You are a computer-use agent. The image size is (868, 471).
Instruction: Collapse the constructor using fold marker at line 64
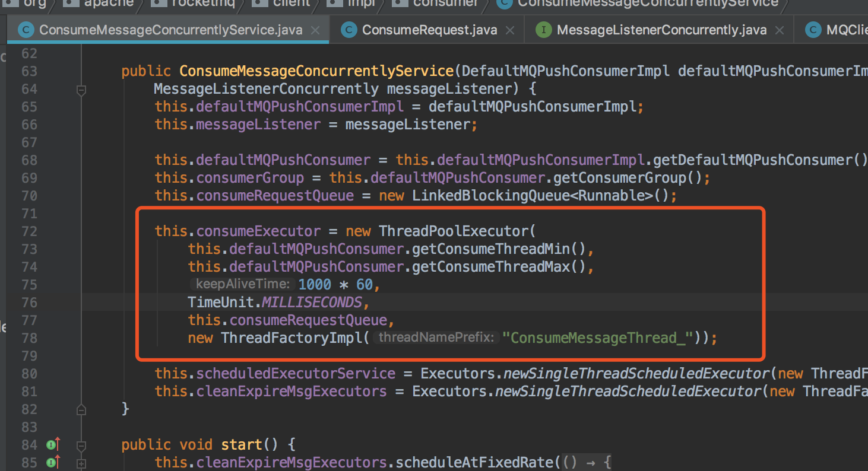click(81, 90)
